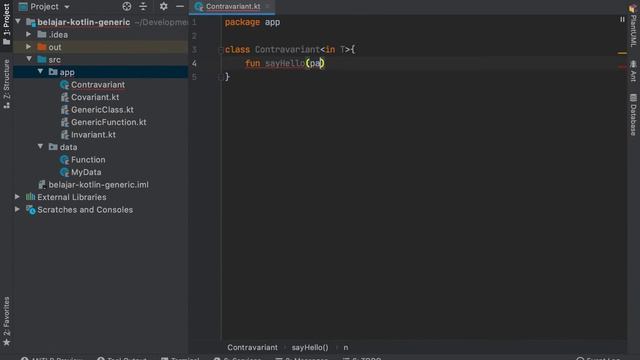Click the src folder icon
The height and width of the screenshot is (360, 640).
point(42,59)
